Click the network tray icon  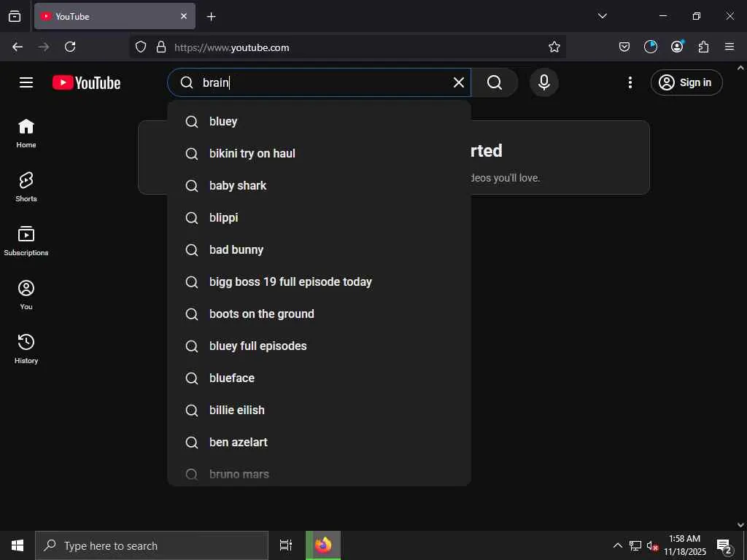click(x=635, y=545)
